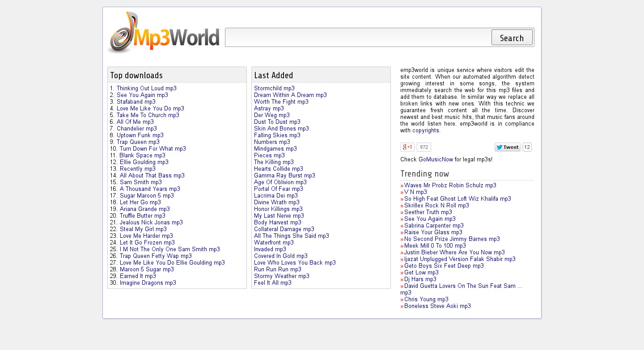Open Gamma Ray Burst mp3 link
This screenshot has width=644, height=350.
(284, 176)
